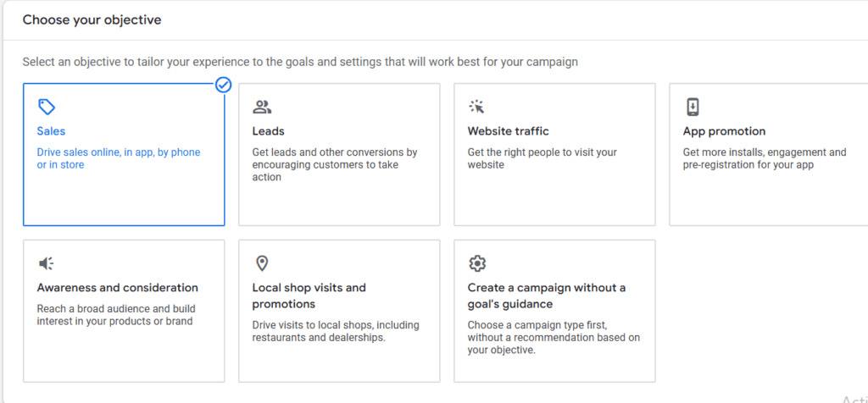Pick the Awareness and consideration heading
Viewport: 868px width, 403px height.
(117, 288)
